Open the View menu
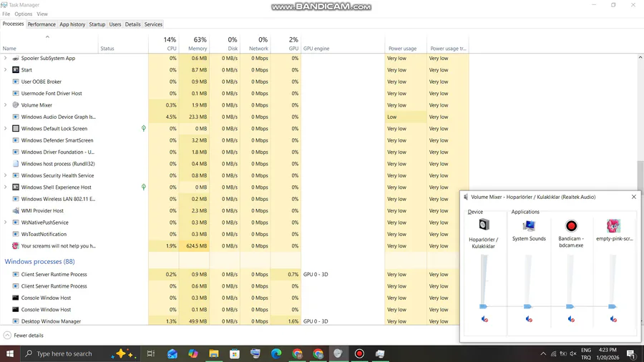The image size is (644, 362). point(42,14)
